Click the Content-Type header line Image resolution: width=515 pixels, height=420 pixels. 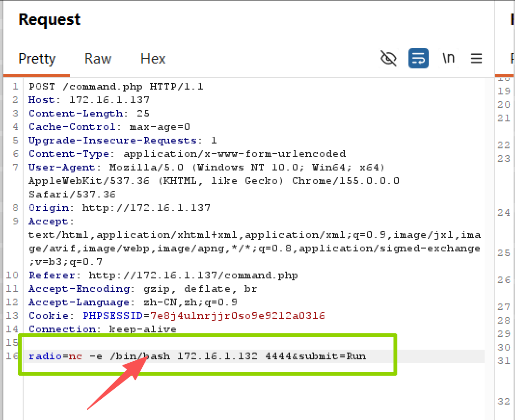click(187, 154)
